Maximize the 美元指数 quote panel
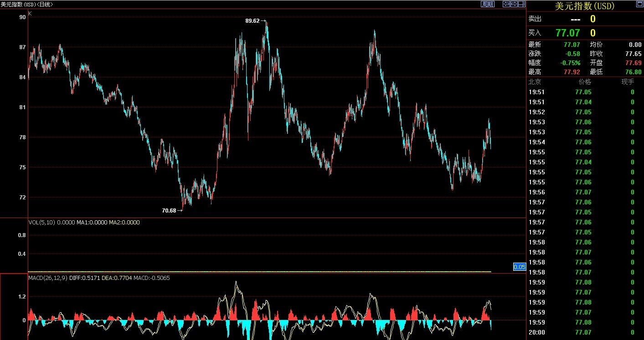Viewport: 644px width, 340px height. (639, 5)
